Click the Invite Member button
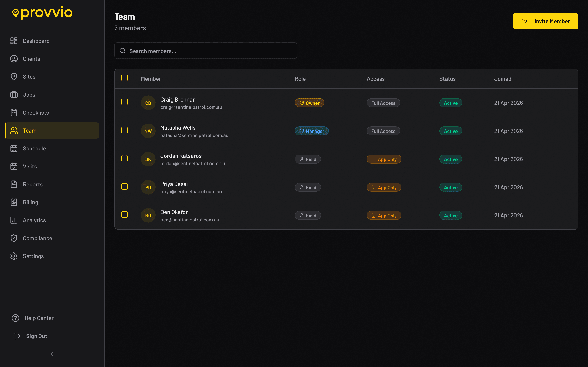Screen dimensions: 588x367 pyautogui.click(x=546, y=21)
